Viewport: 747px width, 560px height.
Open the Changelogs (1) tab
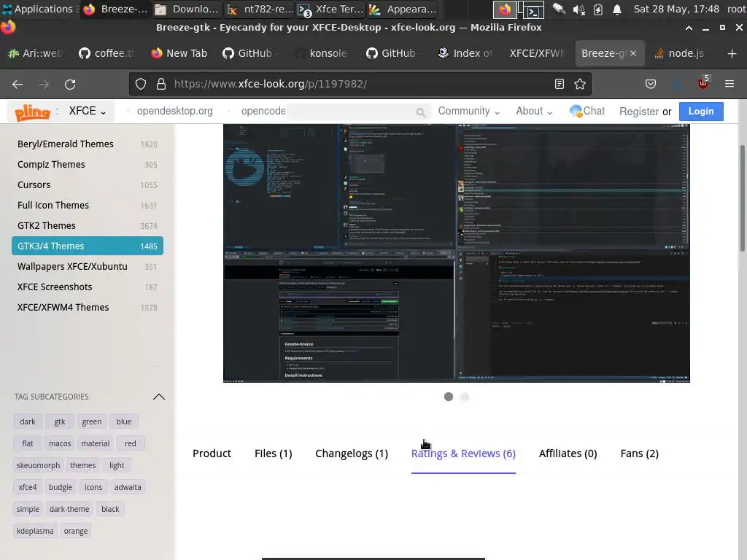tap(352, 454)
